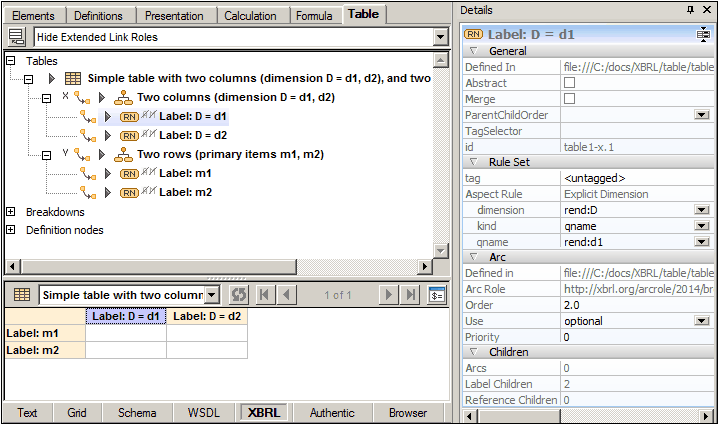The width and height of the screenshot is (719, 425).
Task: Switch to the Authentic view tab
Action: (331, 413)
